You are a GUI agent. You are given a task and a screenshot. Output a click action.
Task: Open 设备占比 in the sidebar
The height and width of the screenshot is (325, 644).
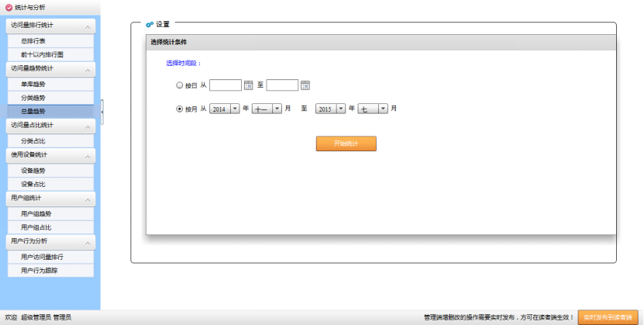(33, 185)
